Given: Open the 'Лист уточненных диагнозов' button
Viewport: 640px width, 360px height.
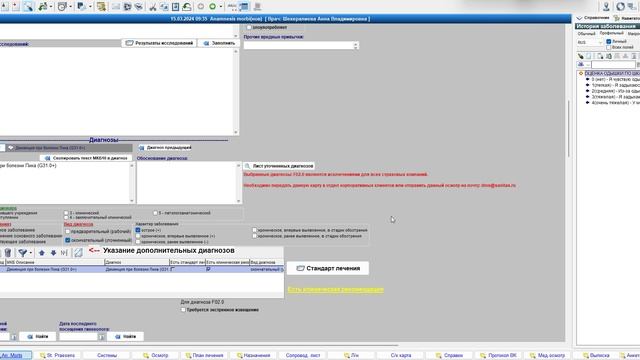Looking at the screenshot, I should tap(279, 166).
